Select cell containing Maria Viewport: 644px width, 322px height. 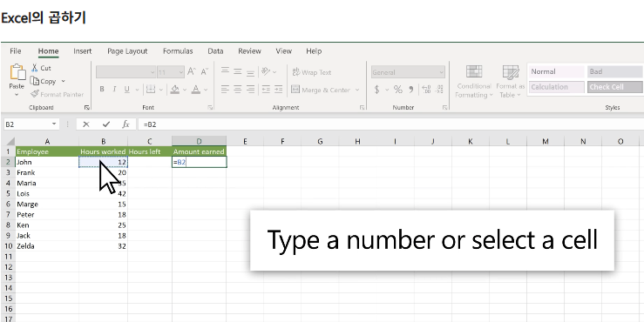click(x=47, y=183)
